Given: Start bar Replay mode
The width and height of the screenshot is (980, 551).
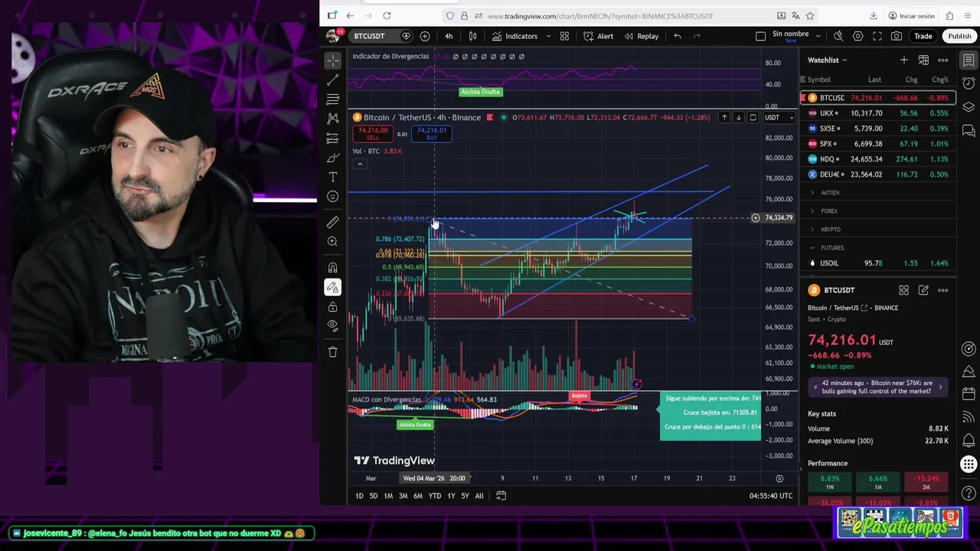Looking at the screenshot, I should (641, 36).
